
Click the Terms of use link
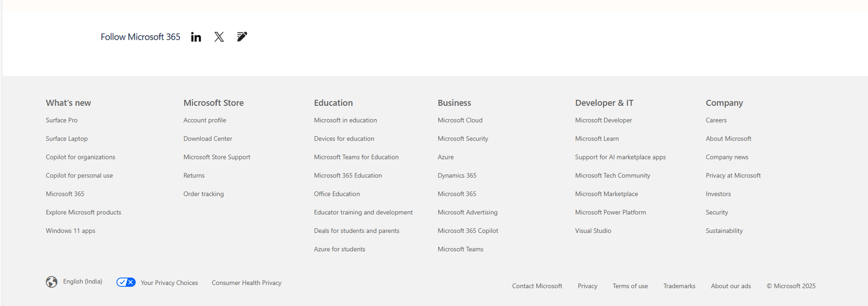(630, 286)
